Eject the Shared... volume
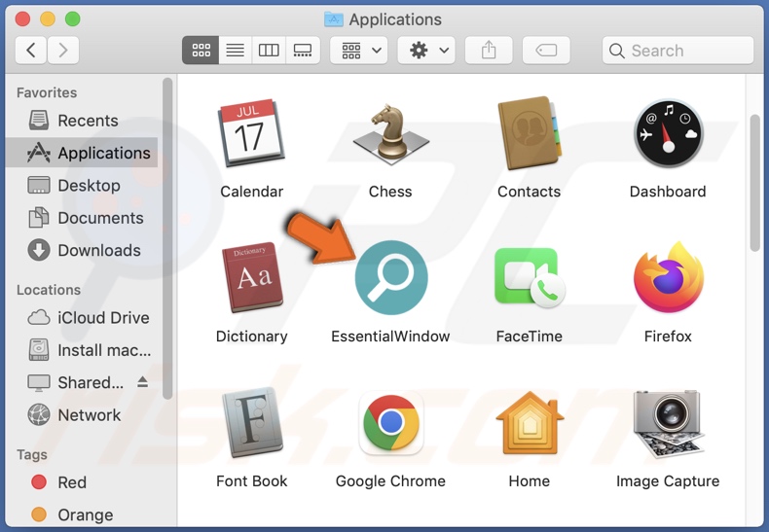The image size is (769, 532). (143, 382)
